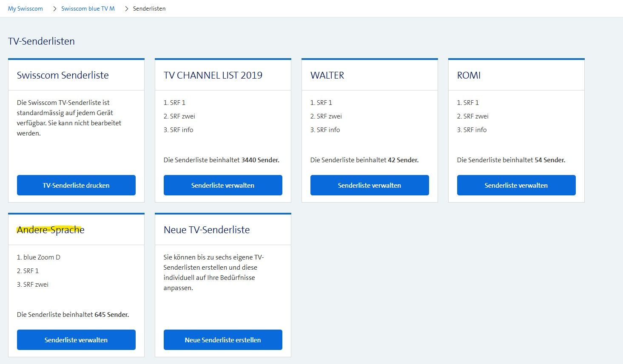Click the Swisscom Senderliste description paragraph

click(69, 118)
